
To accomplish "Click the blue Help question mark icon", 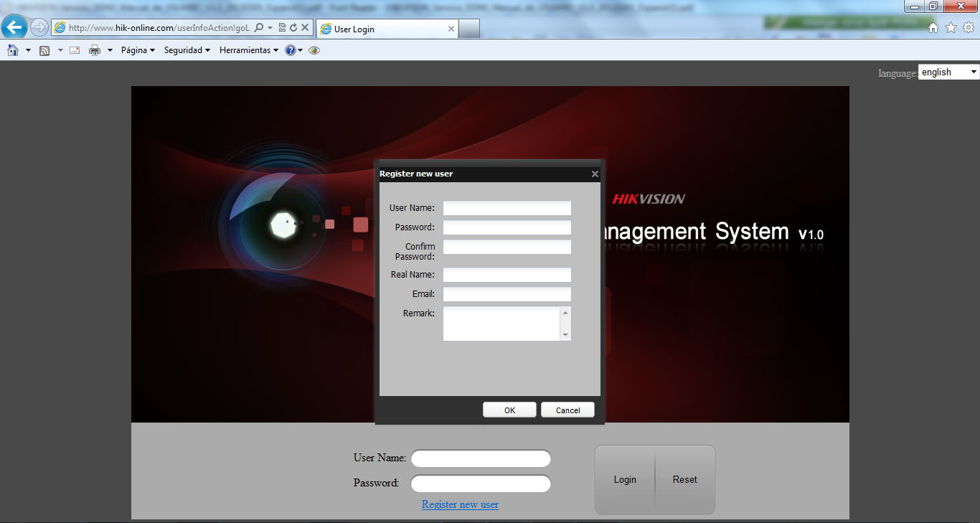I will point(290,50).
